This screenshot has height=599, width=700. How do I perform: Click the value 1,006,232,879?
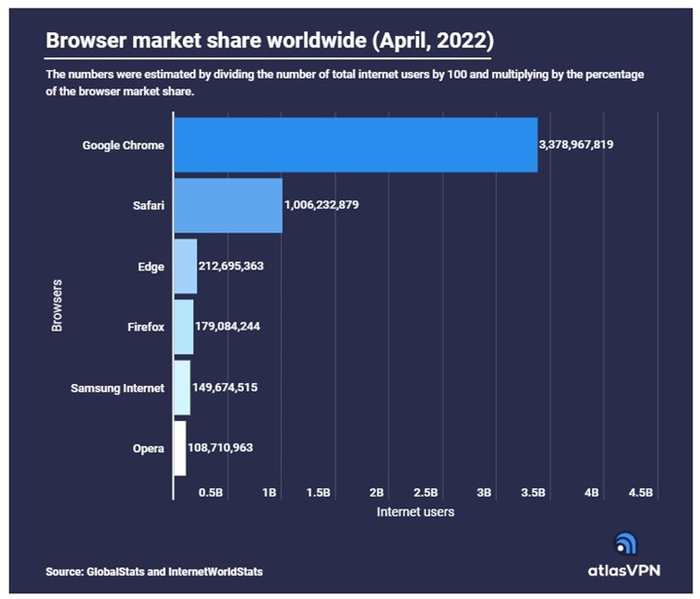[322, 205]
